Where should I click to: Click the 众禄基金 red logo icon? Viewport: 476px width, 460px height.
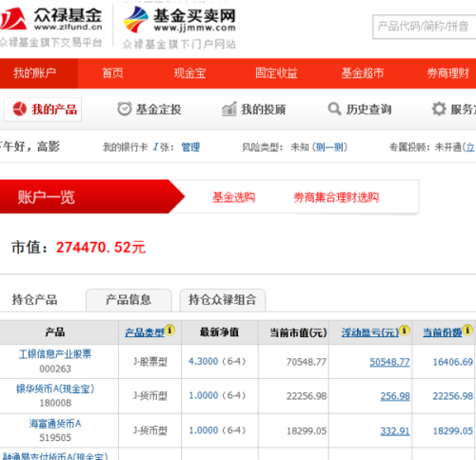point(13,19)
